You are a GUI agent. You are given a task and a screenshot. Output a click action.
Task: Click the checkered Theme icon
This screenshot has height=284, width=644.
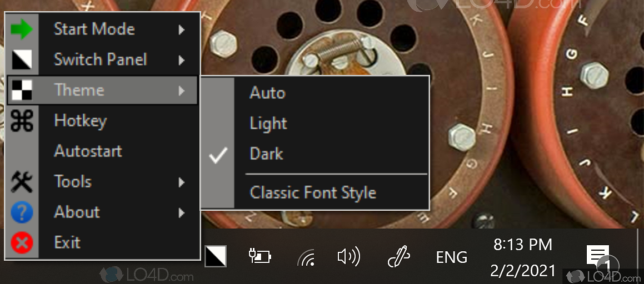[22, 90]
